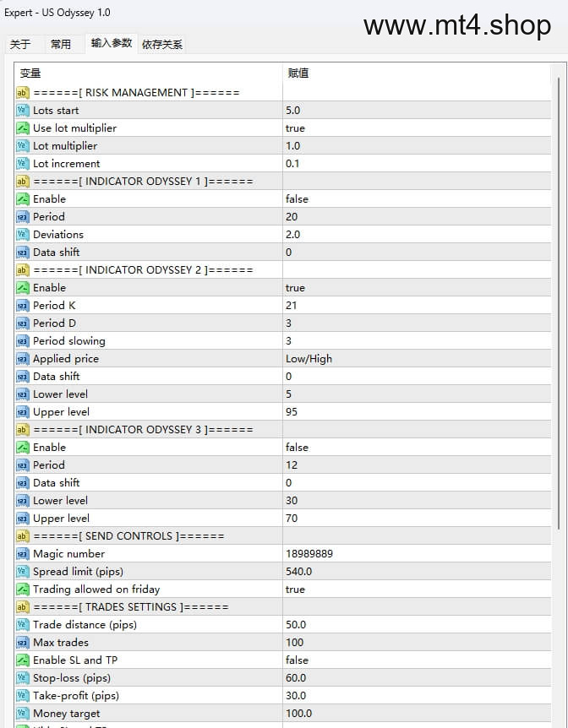This screenshot has width=568, height=728.
Task: Click the string icon of INDICATOR ODYSSEY 1 header
Action: pyautogui.click(x=22, y=182)
